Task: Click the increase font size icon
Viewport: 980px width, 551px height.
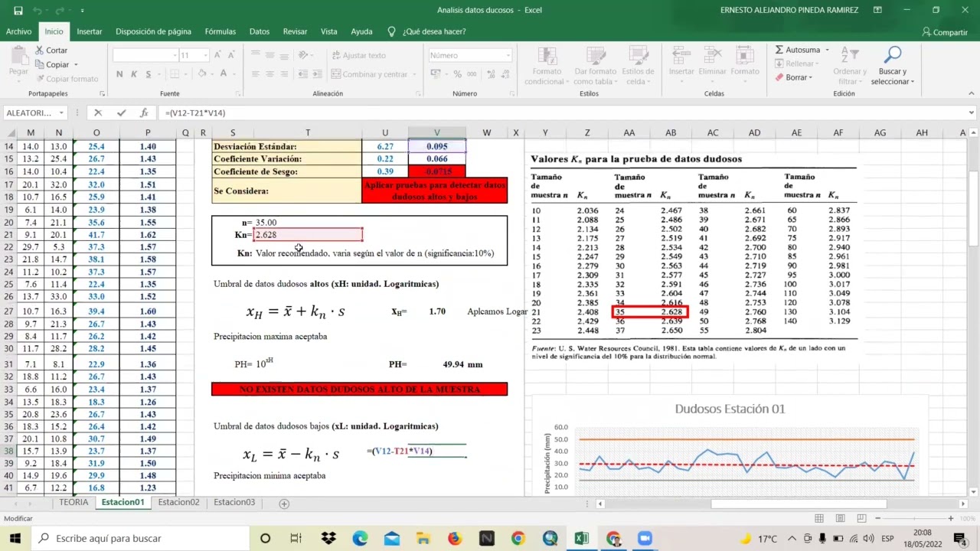Action: click(218, 55)
